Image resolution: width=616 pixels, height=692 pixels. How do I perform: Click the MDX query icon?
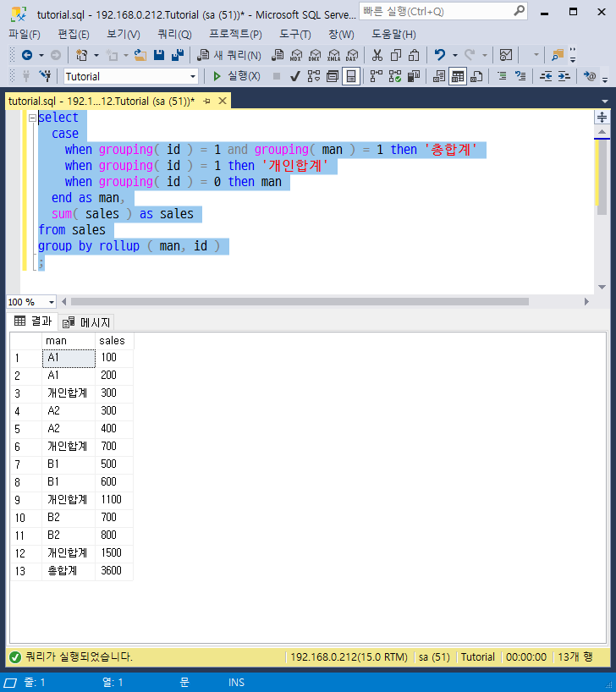pyautogui.click(x=296, y=55)
